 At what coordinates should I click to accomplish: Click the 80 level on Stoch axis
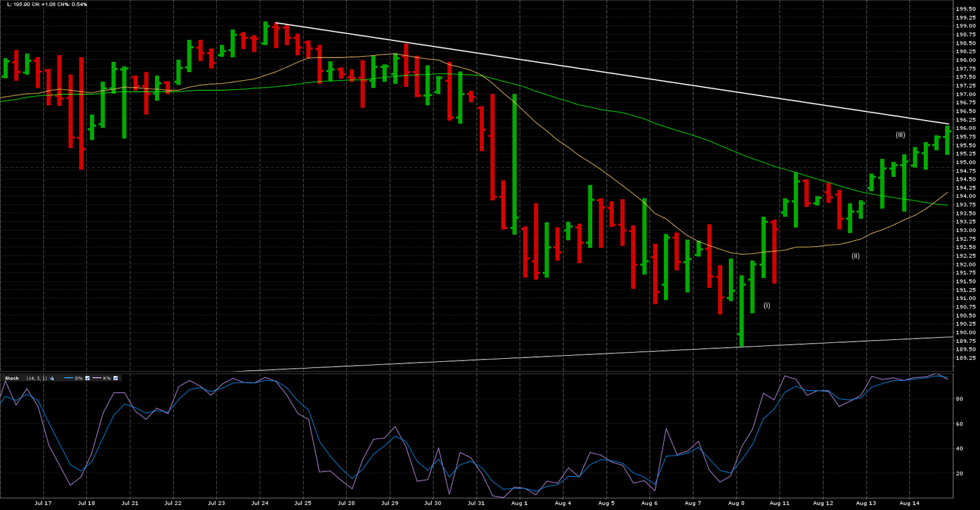click(960, 399)
